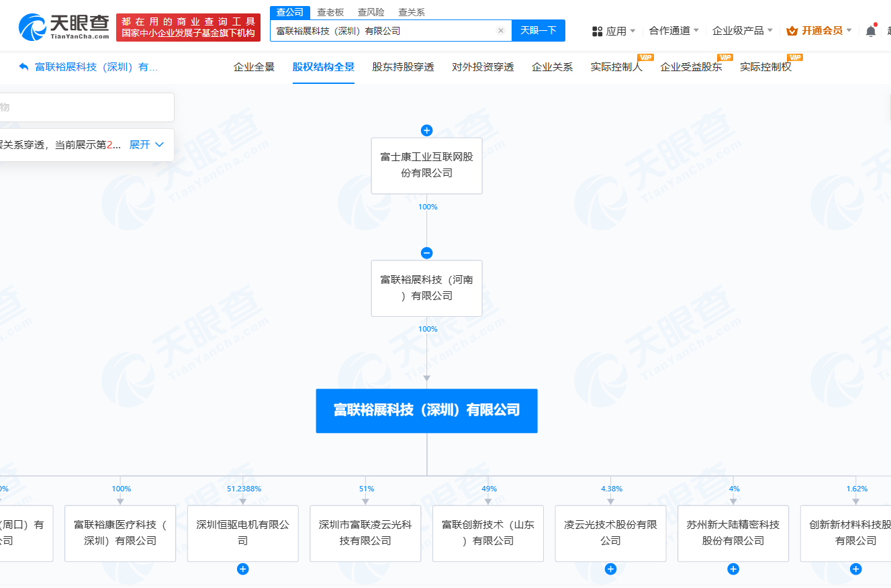Clear the search box with X icon
This screenshot has width=891, height=588.
click(500, 31)
